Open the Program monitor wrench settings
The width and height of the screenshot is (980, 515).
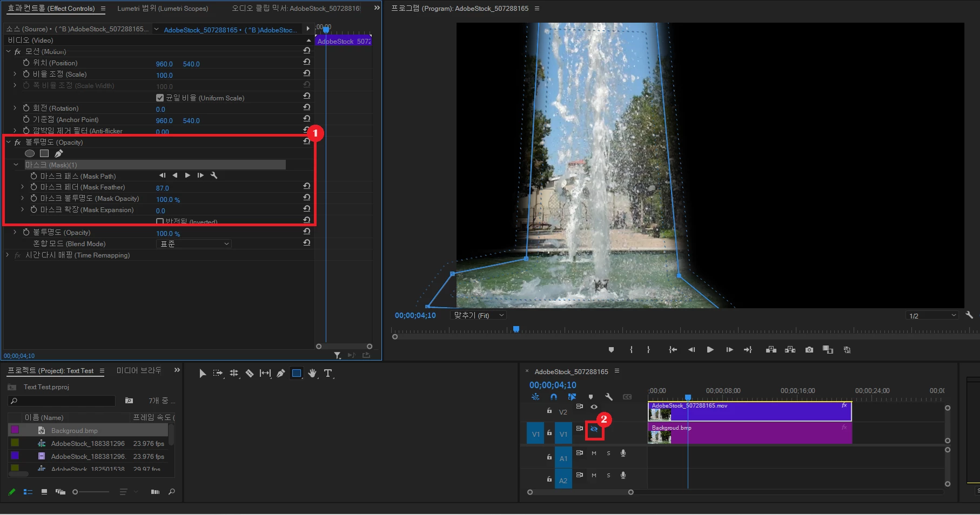point(969,315)
